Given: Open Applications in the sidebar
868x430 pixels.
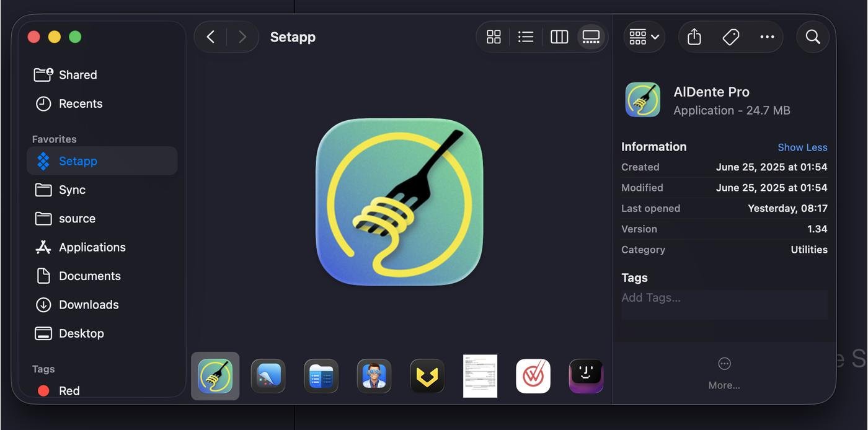Looking at the screenshot, I should coord(102,247).
